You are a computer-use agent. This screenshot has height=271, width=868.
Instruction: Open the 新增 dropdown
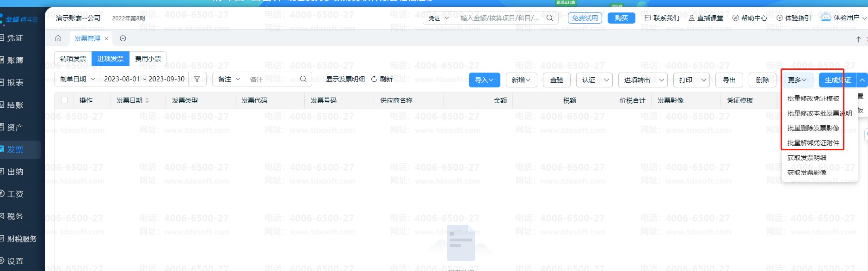click(x=521, y=80)
